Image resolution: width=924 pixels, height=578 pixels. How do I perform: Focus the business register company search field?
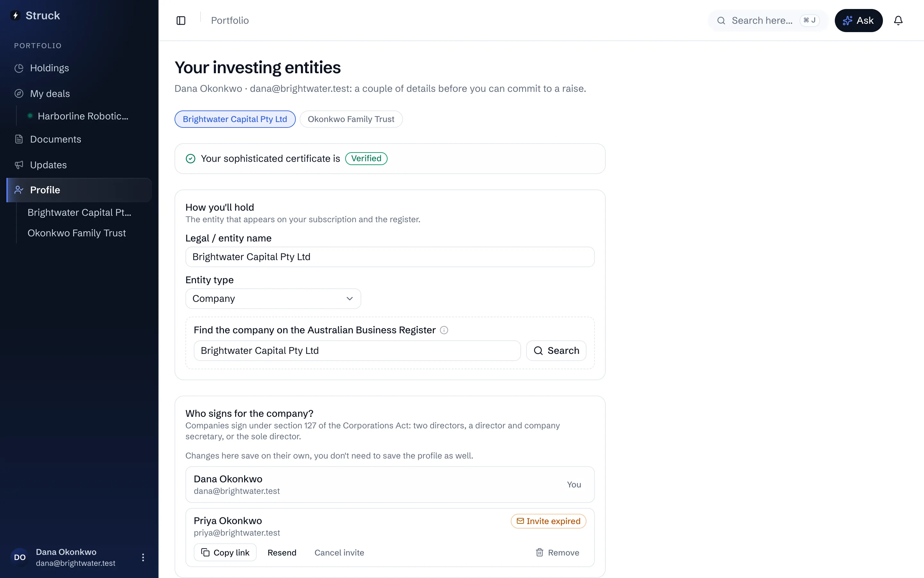click(357, 351)
